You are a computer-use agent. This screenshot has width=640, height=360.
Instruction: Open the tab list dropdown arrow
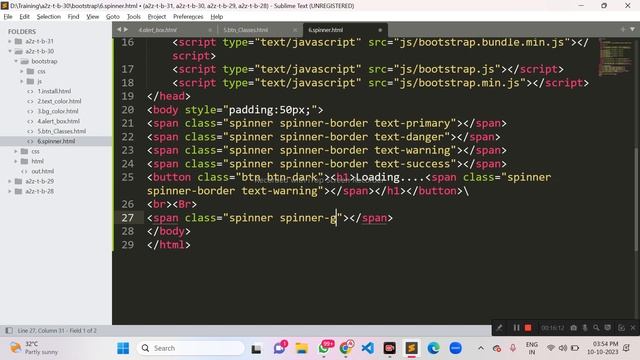tap(632, 29)
